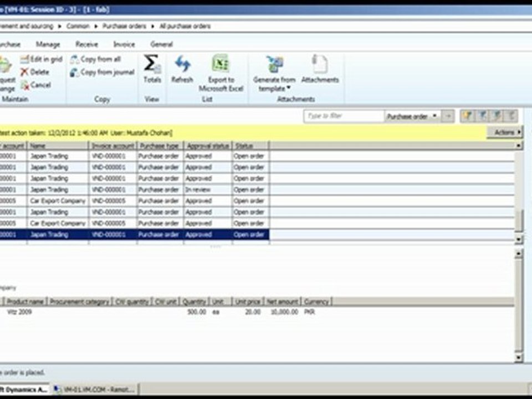Image resolution: width=532 pixels, height=399 pixels.
Task: Open the Attachments document icon
Action: click(320, 64)
